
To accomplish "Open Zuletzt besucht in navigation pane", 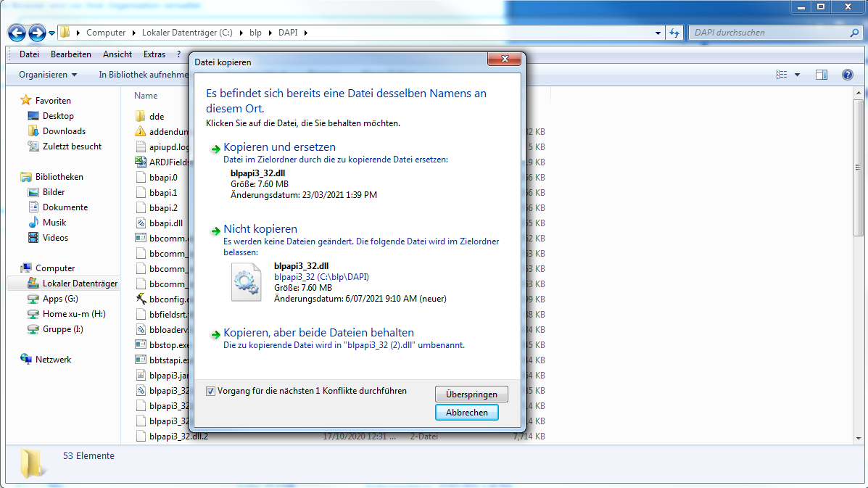I will tap(65, 146).
